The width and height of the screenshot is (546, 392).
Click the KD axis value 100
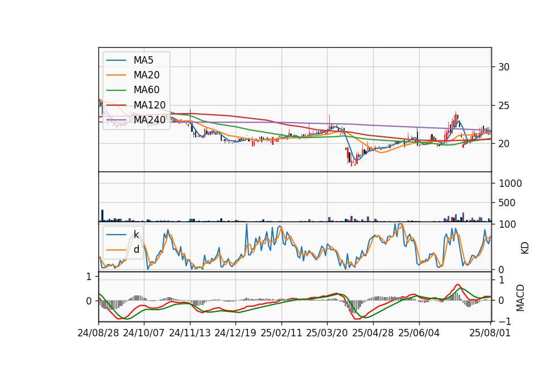click(507, 224)
